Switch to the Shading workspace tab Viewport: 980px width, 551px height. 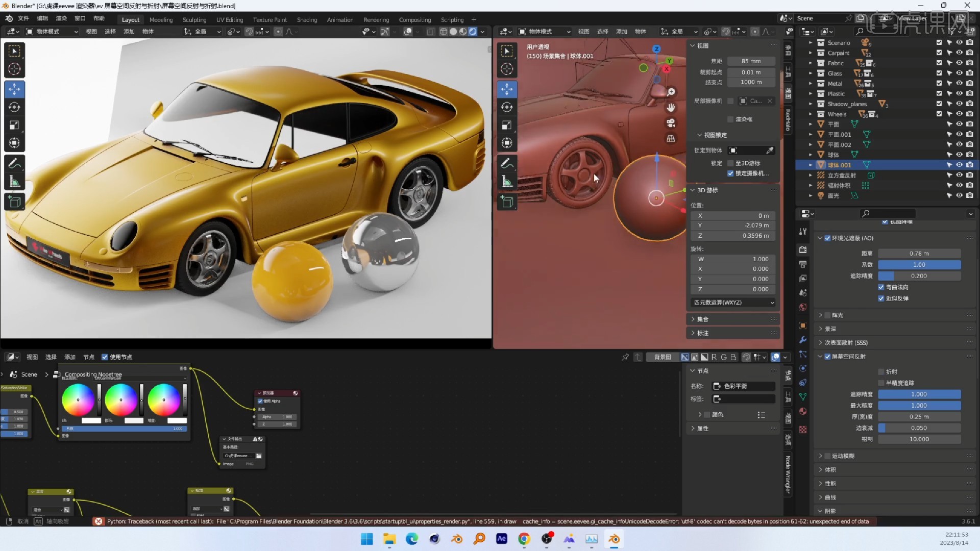click(306, 19)
